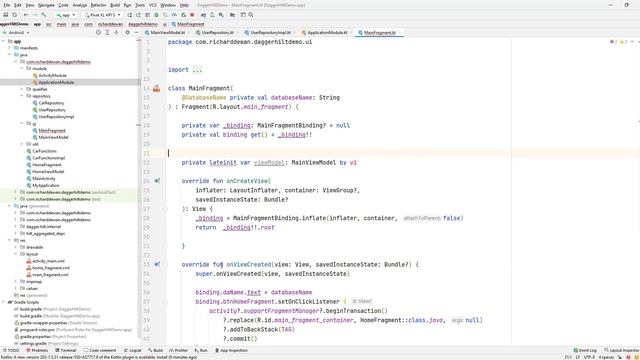The image size is (640, 360).
Task: Open the VCS menu
Action: click(153, 5)
